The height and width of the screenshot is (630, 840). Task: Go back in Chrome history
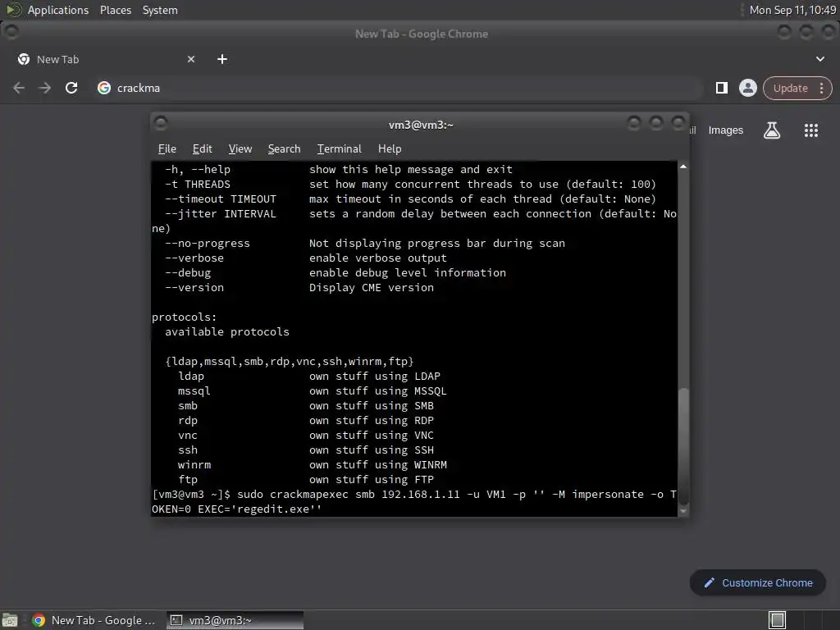19,88
